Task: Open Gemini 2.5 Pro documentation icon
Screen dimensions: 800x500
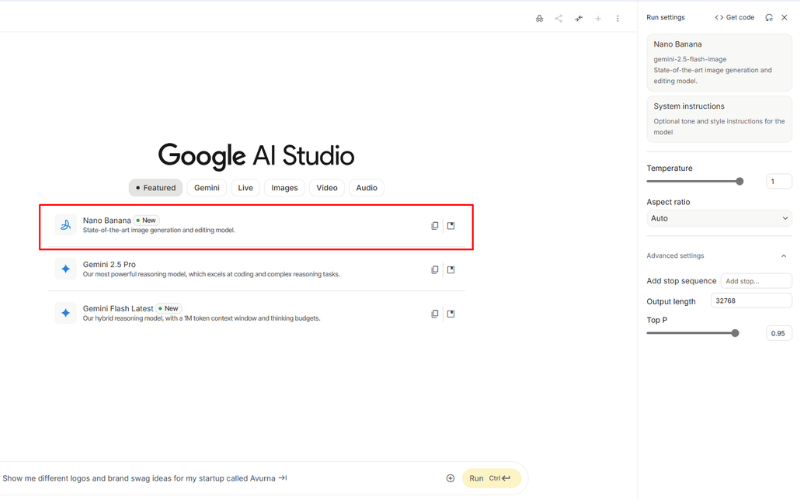Action: 451,270
